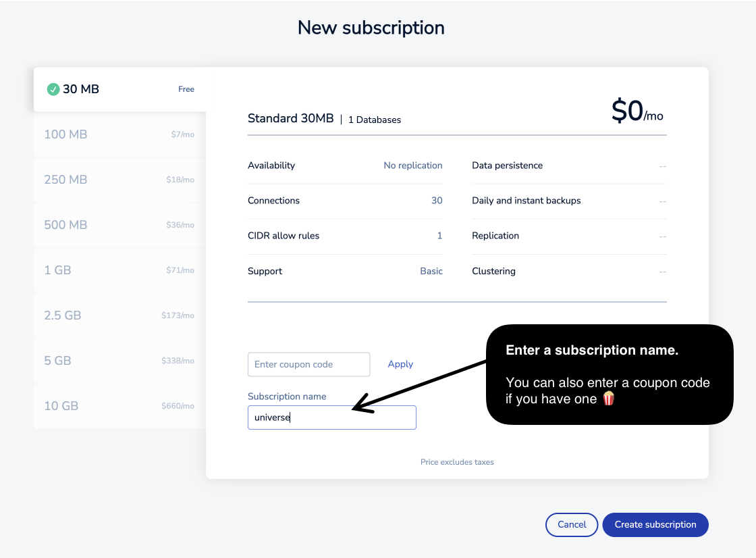Apply the coupon code

(x=400, y=364)
